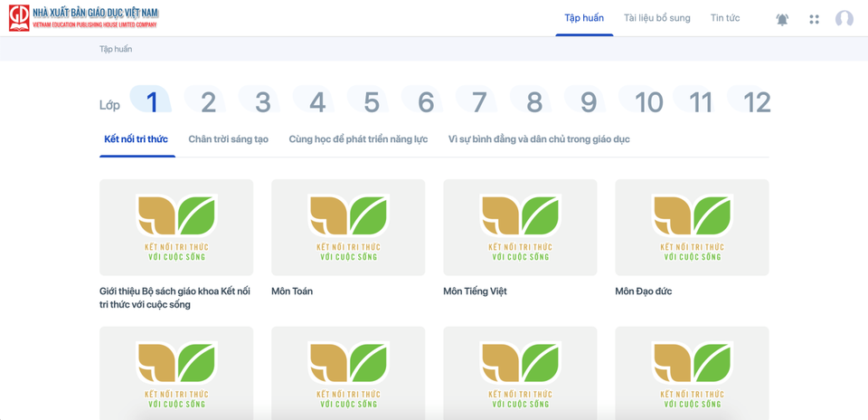Select grade 3 in Lớp selector

point(260,100)
